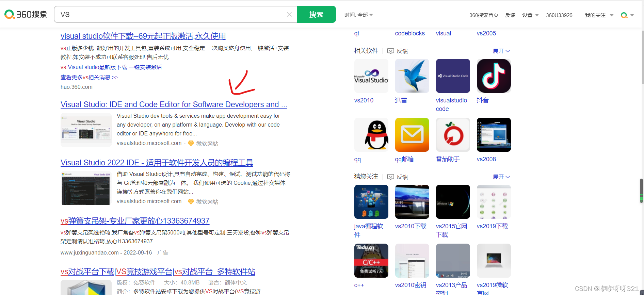Click thumbnail of Visual Studio 2022 result
The image size is (644, 295).
[86, 188]
